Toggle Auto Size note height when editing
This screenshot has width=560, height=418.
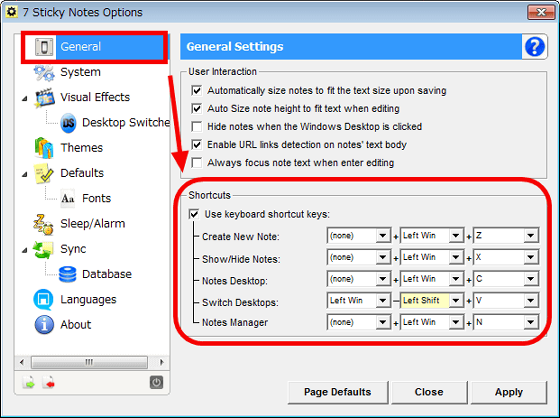[x=196, y=108]
